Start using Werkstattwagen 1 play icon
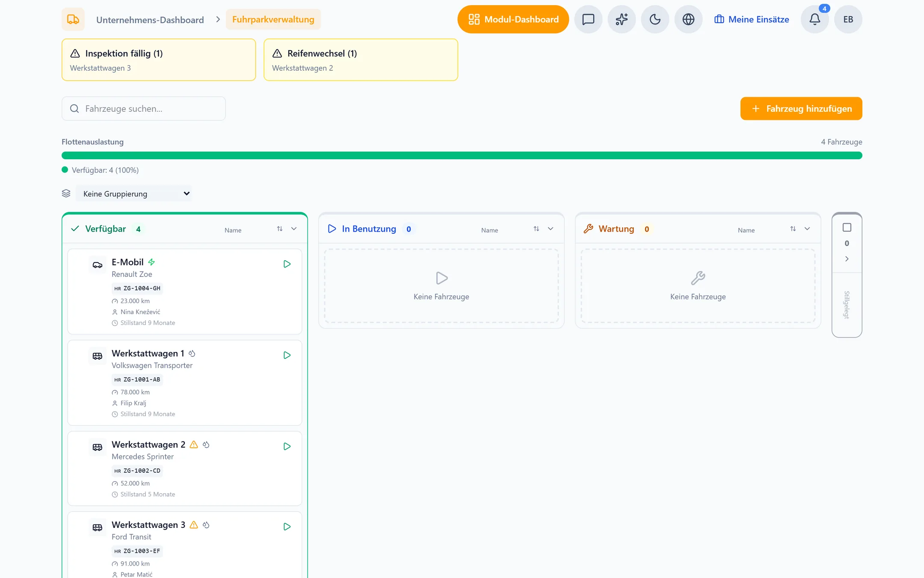Image resolution: width=924 pixels, height=578 pixels. (287, 355)
